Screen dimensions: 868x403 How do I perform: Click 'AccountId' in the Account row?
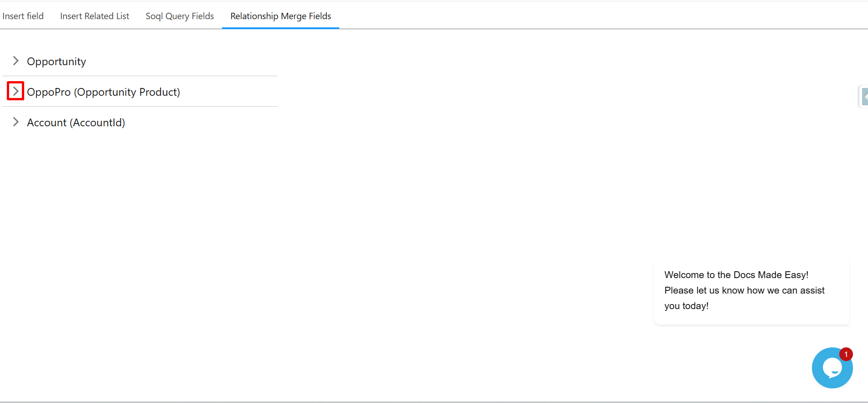click(97, 123)
